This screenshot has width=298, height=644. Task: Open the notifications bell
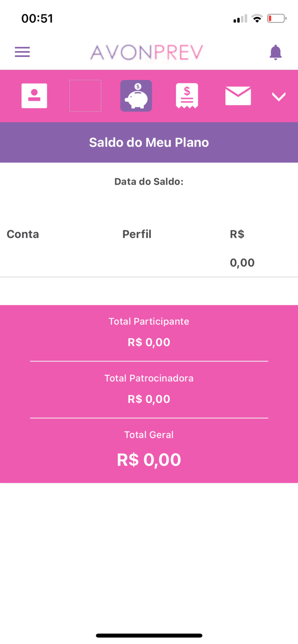coord(276,52)
